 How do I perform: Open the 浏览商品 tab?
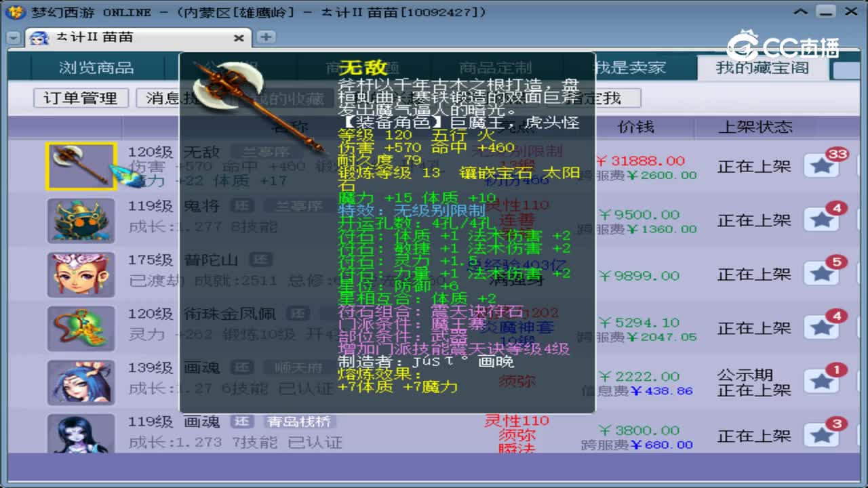(96, 68)
